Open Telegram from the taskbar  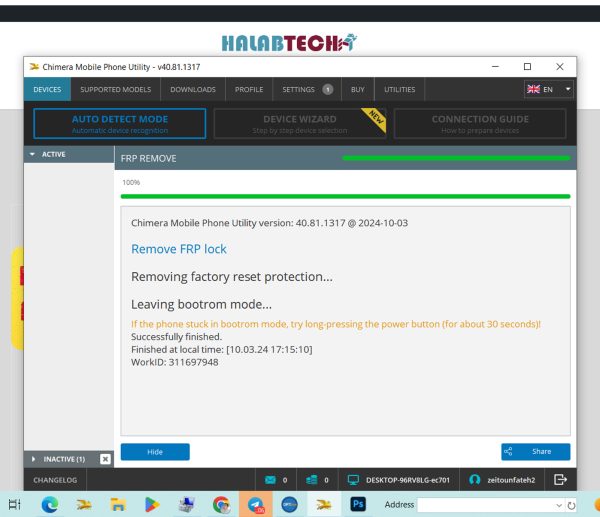click(256, 505)
